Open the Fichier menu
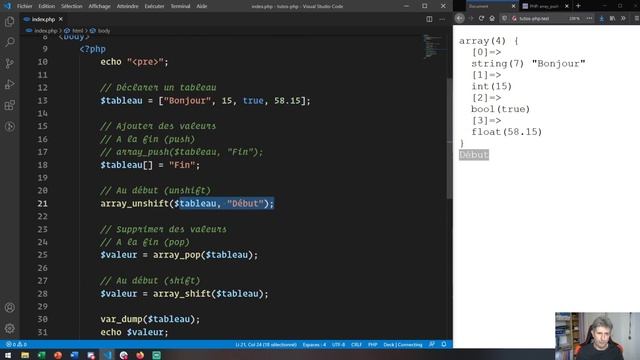640x360 pixels. [x=24, y=6]
